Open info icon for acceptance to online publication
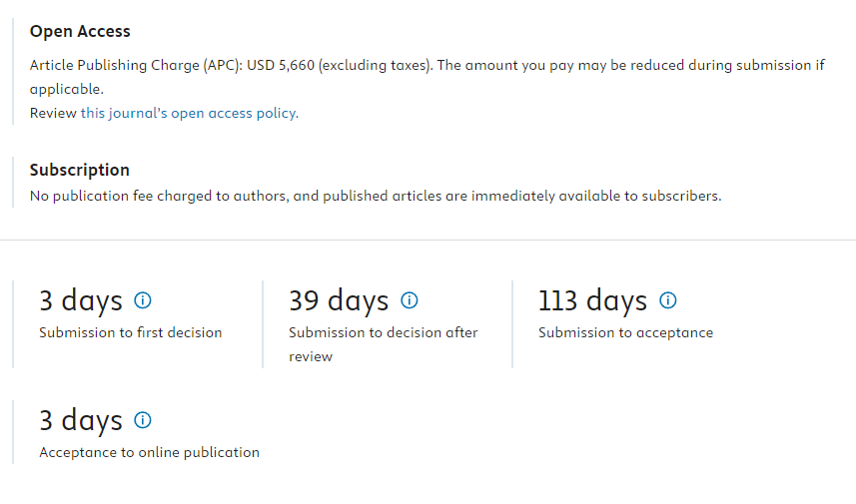 (143, 420)
